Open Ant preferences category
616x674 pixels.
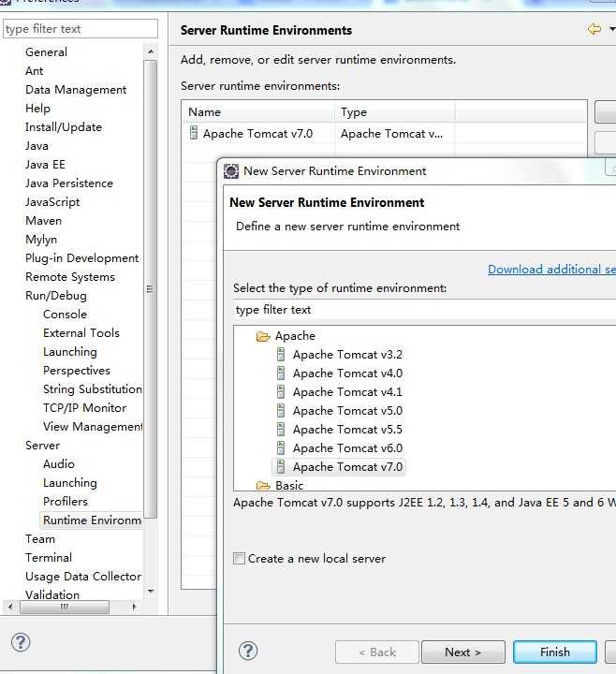pyautogui.click(x=35, y=71)
